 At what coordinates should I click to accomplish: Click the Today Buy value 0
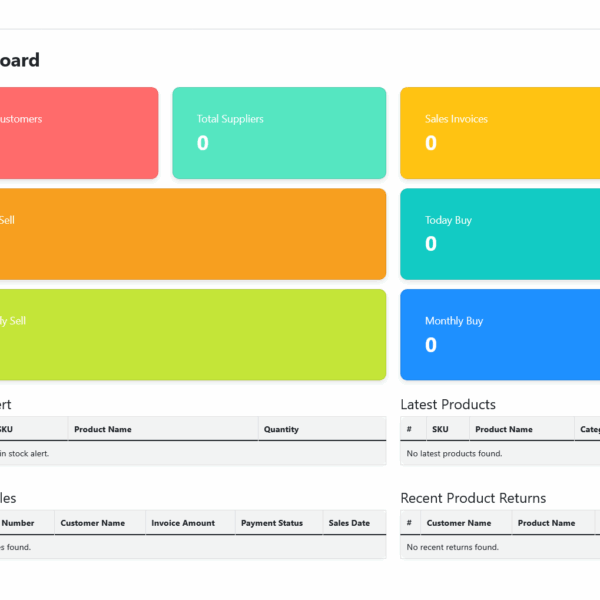click(430, 244)
